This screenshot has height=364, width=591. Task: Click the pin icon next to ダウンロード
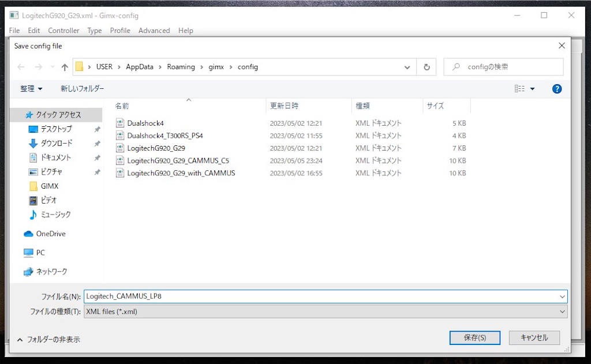coord(97,144)
